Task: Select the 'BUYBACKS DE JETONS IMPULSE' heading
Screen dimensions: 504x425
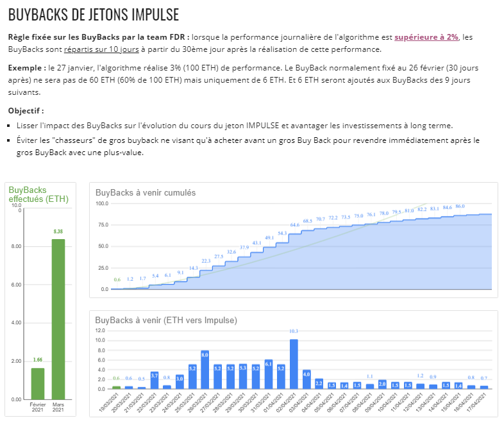Action: click(x=93, y=15)
